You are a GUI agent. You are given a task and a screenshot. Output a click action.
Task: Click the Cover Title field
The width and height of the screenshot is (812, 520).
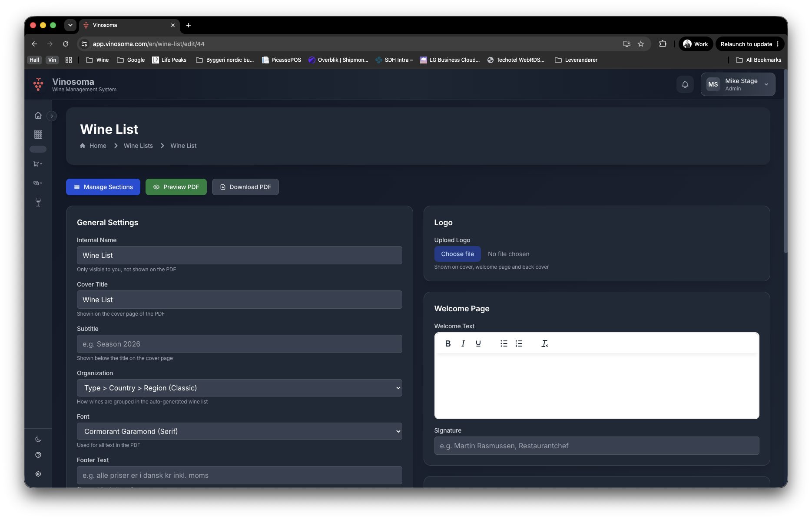239,300
